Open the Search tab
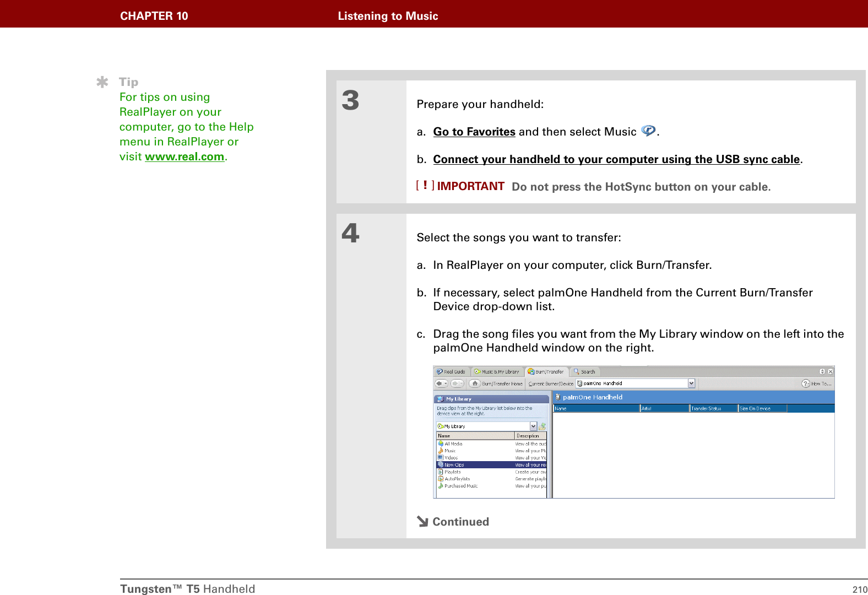Viewport: 868px width, 595px height. 585,372
